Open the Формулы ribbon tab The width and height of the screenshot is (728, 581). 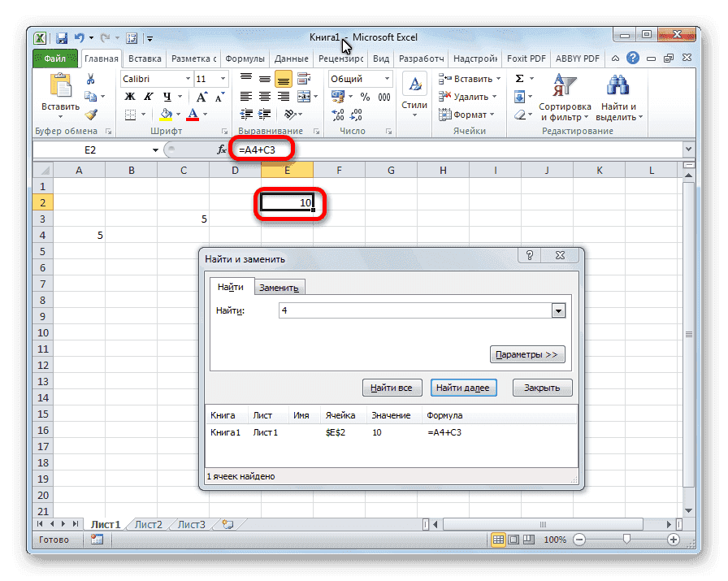[x=245, y=58]
